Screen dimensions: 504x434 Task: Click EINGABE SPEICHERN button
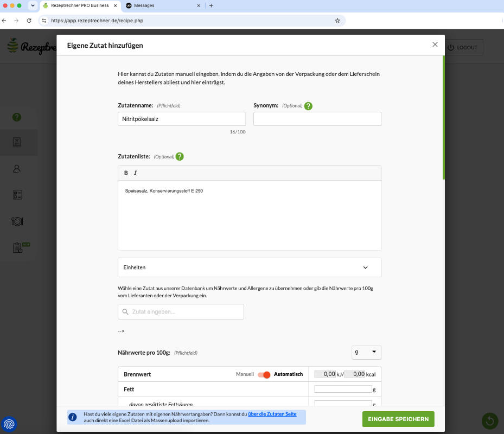[398, 419]
